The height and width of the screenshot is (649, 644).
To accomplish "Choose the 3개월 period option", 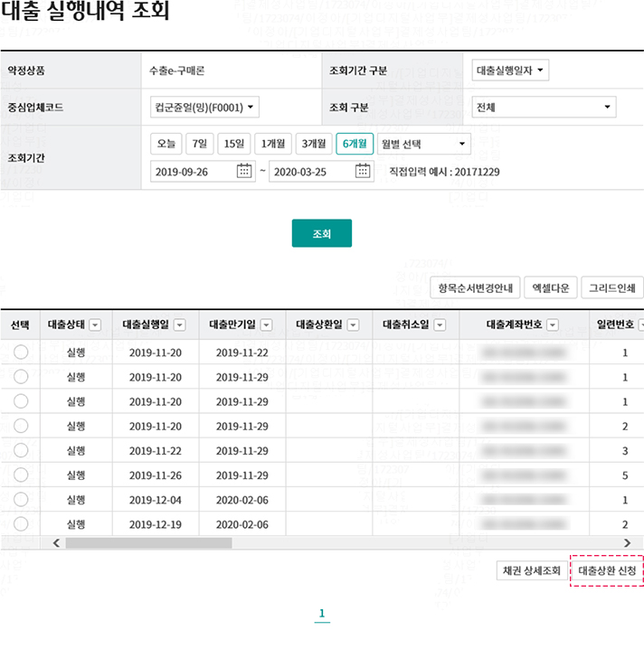I will (x=315, y=144).
